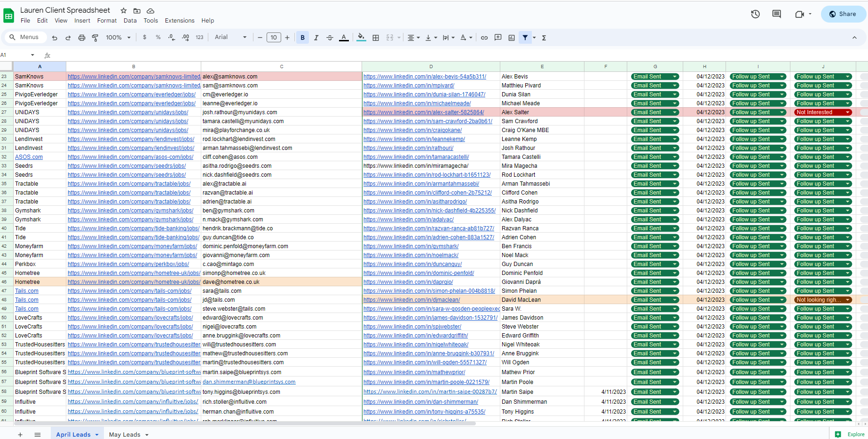
Task: Click the Undo arrow icon
Action: pyautogui.click(x=55, y=38)
